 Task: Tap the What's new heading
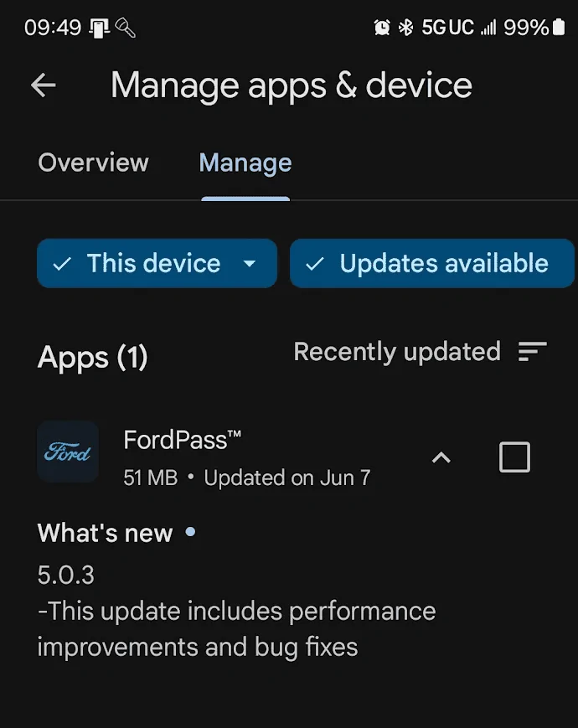point(106,533)
